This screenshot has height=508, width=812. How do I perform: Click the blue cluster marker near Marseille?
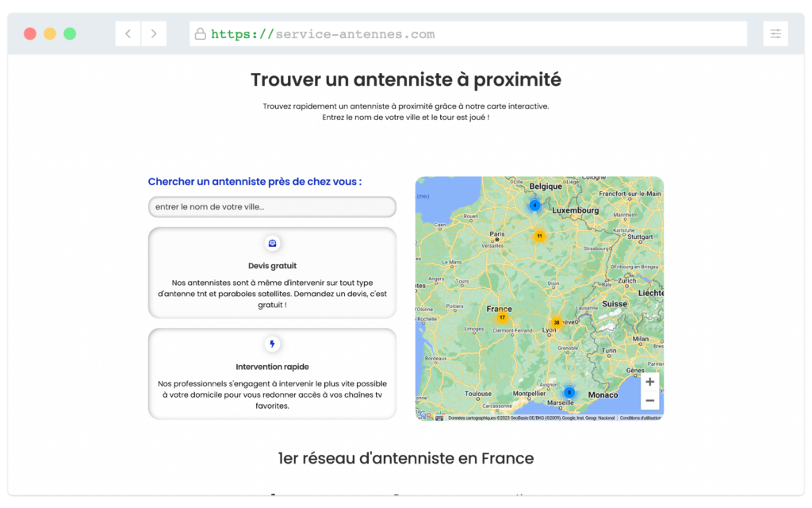569,392
